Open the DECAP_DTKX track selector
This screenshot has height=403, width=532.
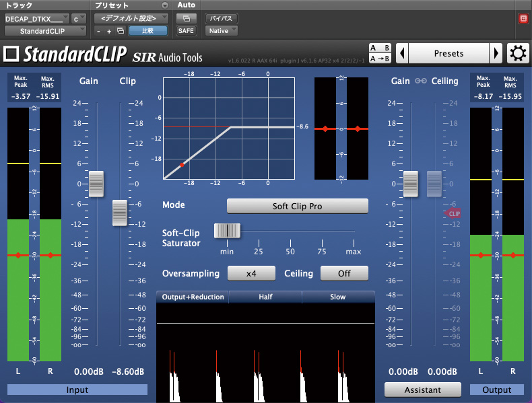coord(36,19)
